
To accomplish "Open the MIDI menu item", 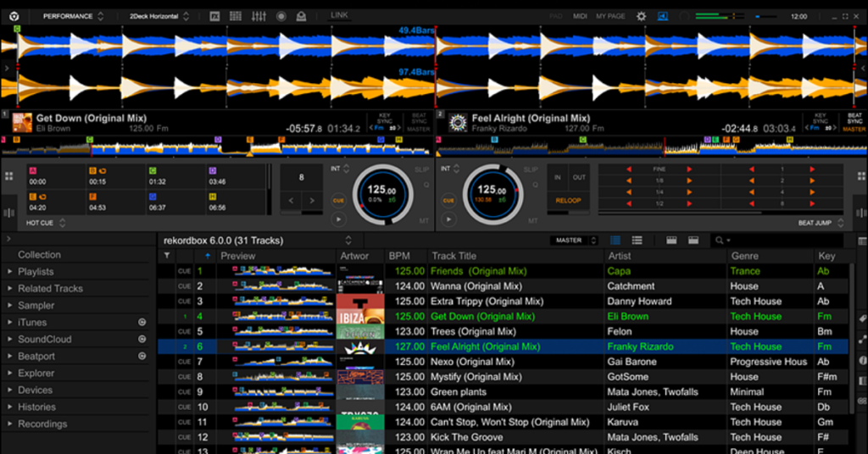I will [580, 16].
